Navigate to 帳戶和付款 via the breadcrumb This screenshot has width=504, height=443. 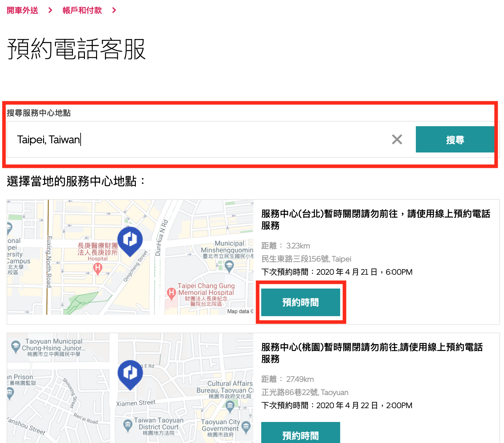(x=82, y=10)
